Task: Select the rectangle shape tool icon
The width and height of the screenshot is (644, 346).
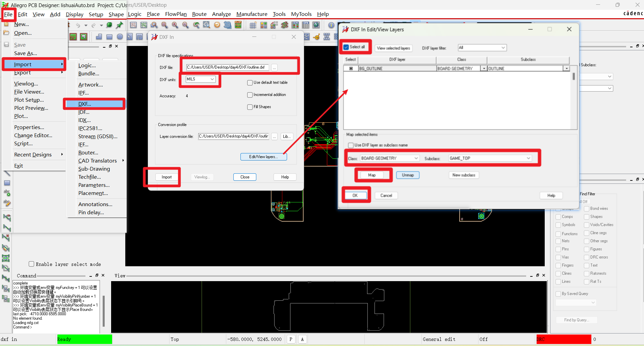Action: point(109,36)
